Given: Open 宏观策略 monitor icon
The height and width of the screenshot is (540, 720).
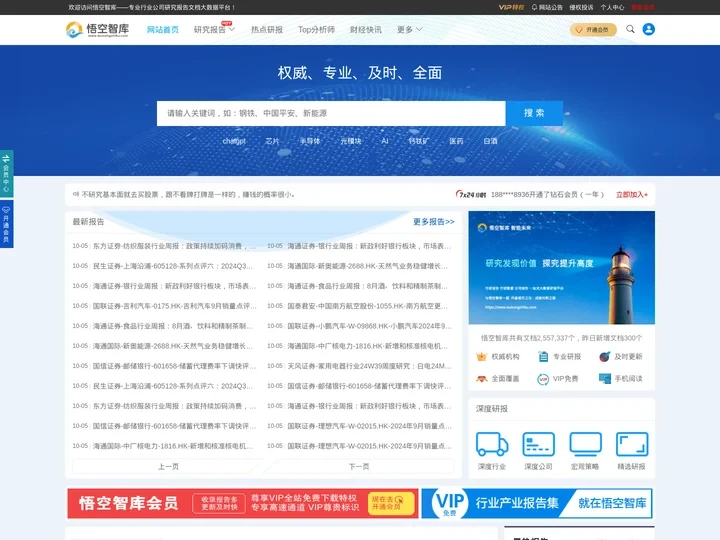Looking at the screenshot, I should click(x=585, y=444).
